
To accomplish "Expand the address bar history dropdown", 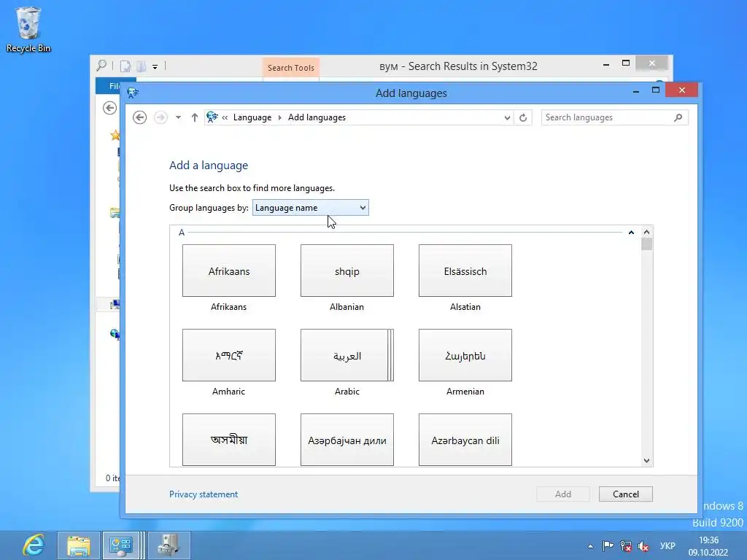I will pos(507,117).
